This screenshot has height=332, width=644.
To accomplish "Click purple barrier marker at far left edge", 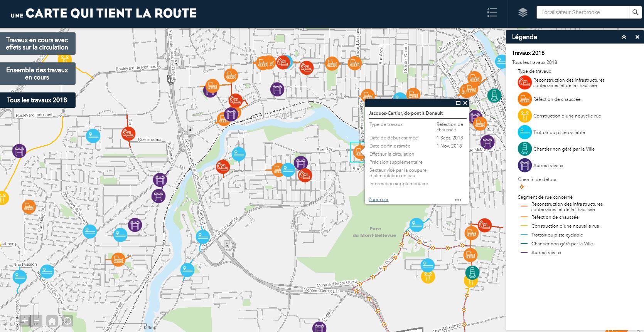I will pos(19,151).
